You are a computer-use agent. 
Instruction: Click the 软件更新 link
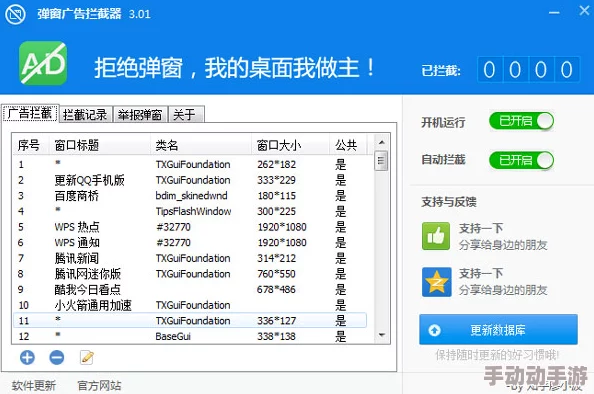tap(34, 386)
